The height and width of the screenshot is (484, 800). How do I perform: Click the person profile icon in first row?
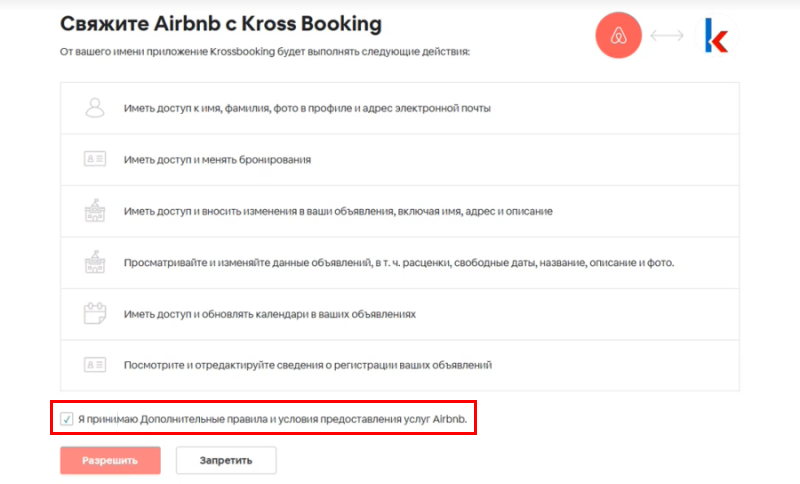[95, 108]
